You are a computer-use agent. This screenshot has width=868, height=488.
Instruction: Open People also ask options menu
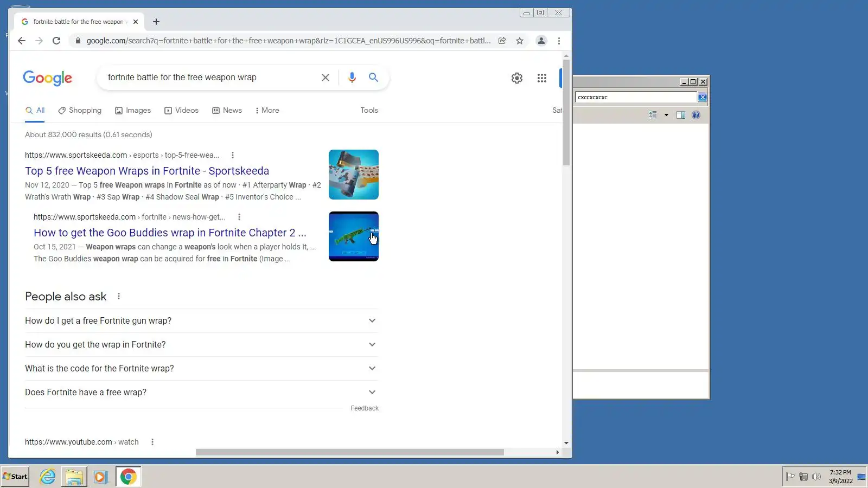[119, 296]
